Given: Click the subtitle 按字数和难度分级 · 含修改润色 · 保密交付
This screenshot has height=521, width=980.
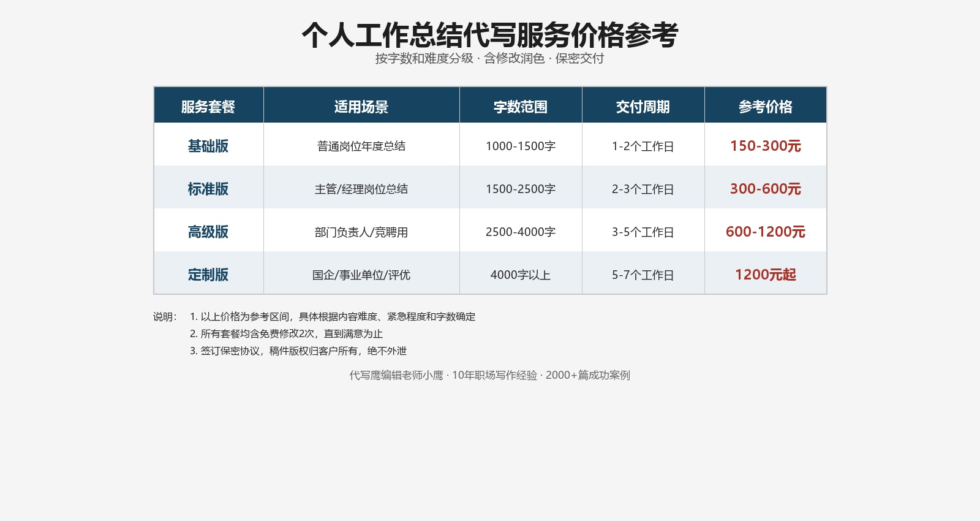Looking at the screenshot, I should point(490,58).
